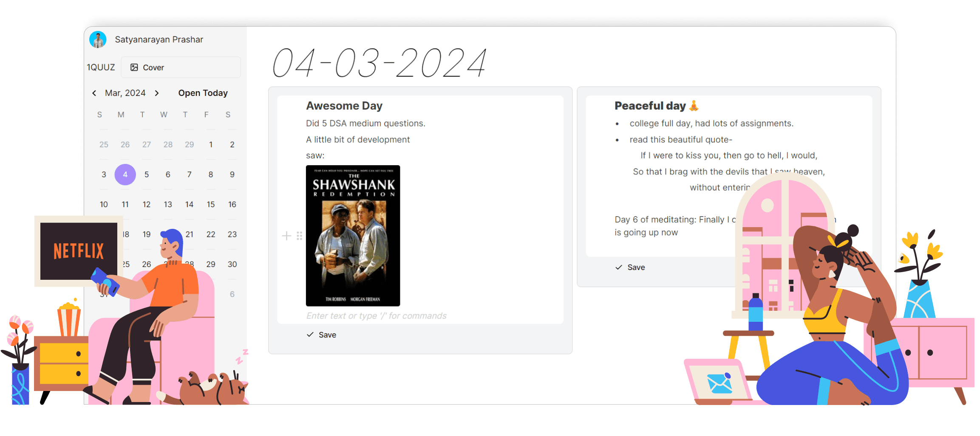
Task: Select March 2 on calendar
Action: tap(232, 145)
